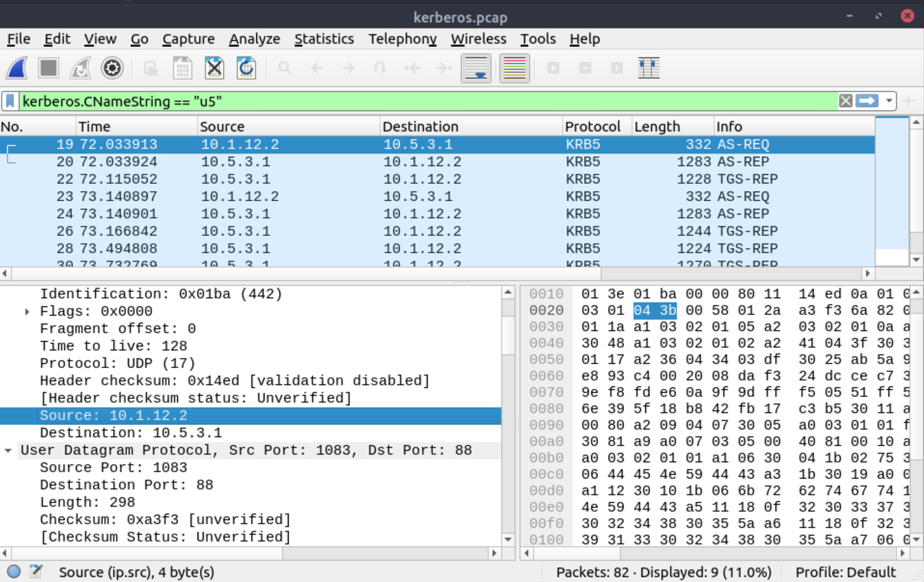
Task: Click the packet details horizontal scrollbar thumb
Action: point(147,553)
